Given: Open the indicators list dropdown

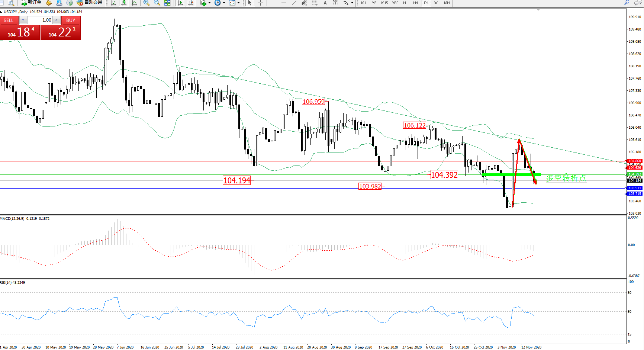Looking at the screenshot, I should 210,3.
